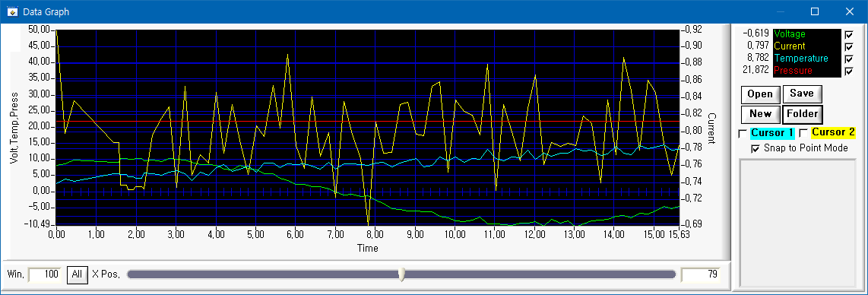Click the Folder button

(802, 114)
